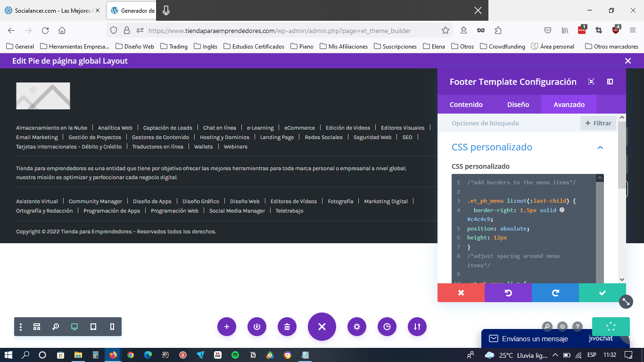This screenshot has height=362, width=644.
Task: Redo changes in the settings modal
Action: point(555,293)
